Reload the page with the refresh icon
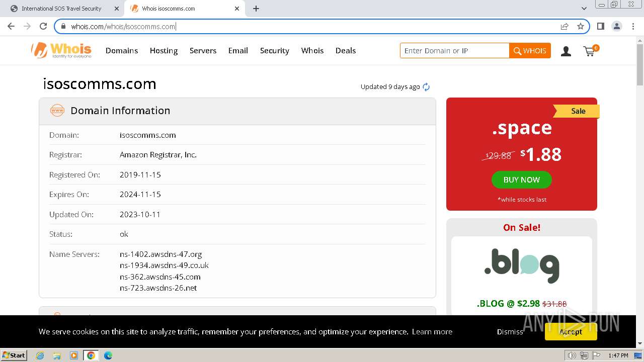Image resolution: width=644 pixels, height=362 pixels. click(43, 26)
